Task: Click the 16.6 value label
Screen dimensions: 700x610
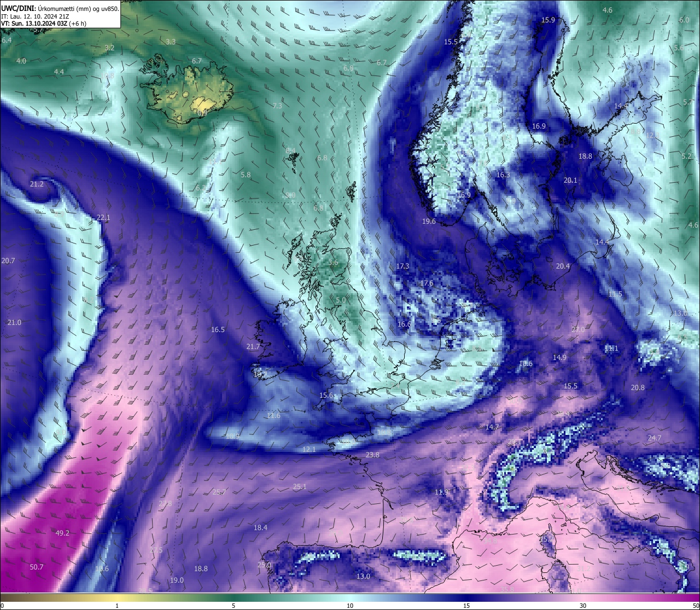Action: [x=404, y=324]
